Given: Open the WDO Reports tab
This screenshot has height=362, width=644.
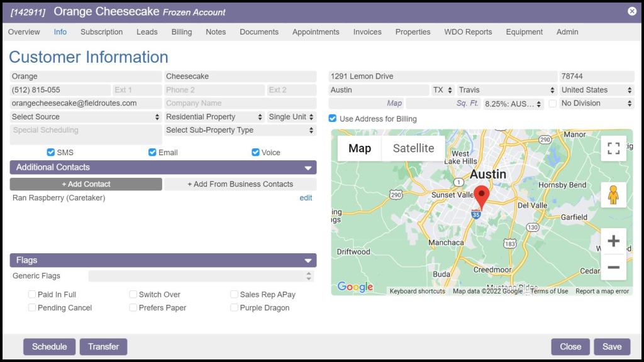Looking at the screenshot, I should tap(468, 32).
